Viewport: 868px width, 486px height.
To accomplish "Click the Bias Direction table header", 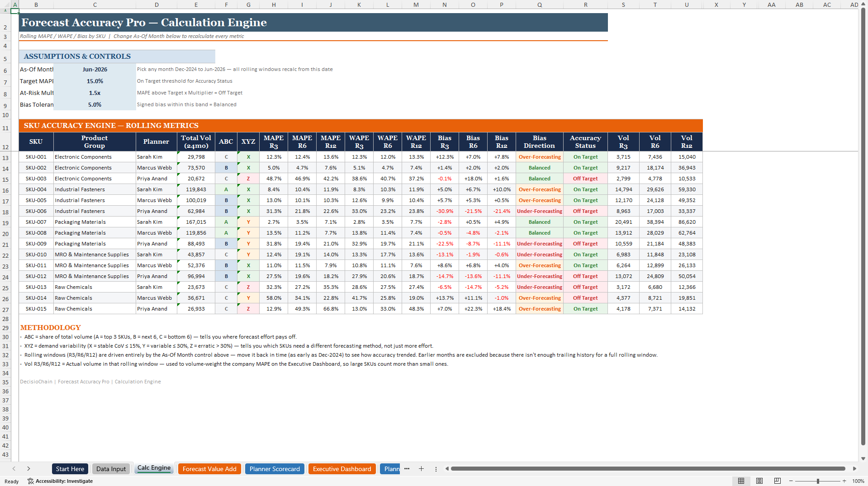I will (x=540, y=142).
